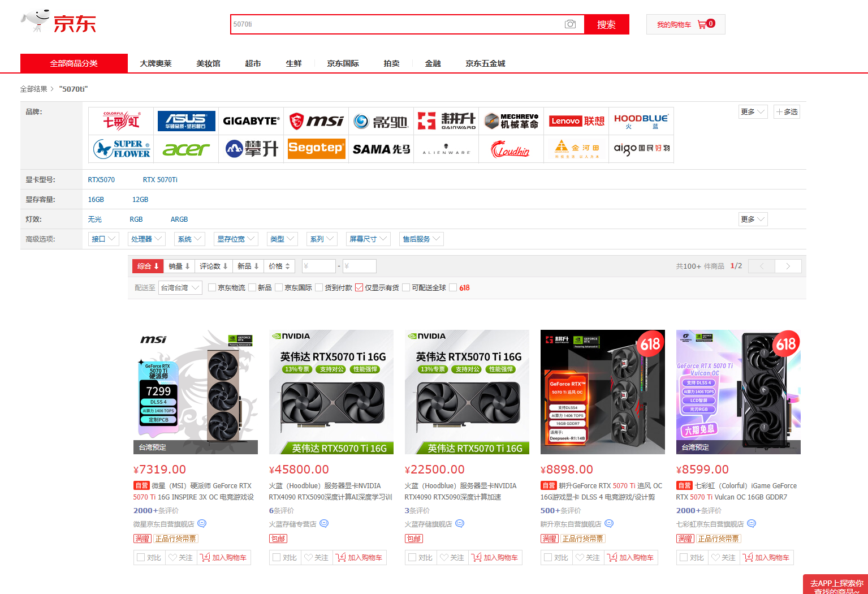Filter by SAMA 先马 brand logo
Screen dimensions: 868x594
381,149
